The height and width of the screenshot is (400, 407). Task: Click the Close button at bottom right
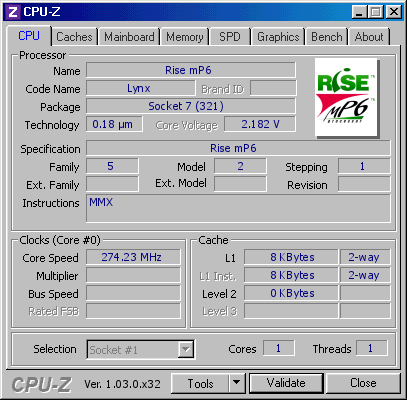click(363, 383)
